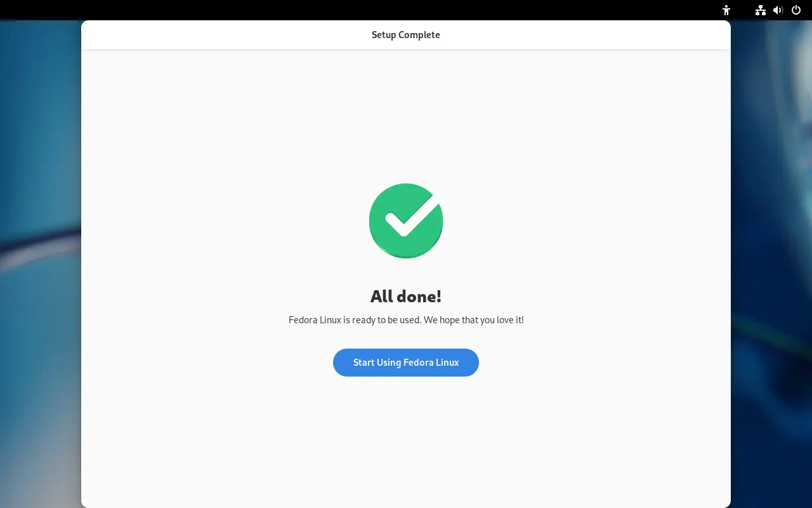Click the "Setup Complete" window title
The width and height of the screenshot is (812, 508).
click(x=406, y=35)
